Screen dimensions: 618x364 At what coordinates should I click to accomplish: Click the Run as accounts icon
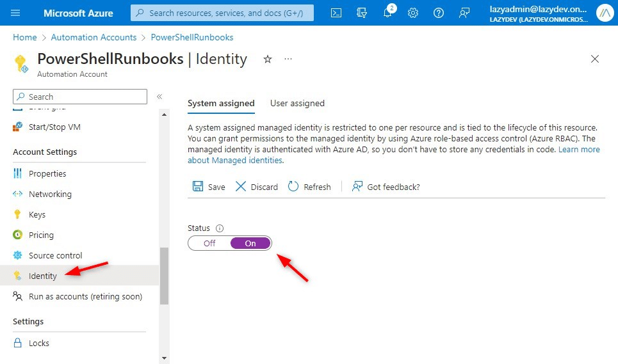coord(17,296)
